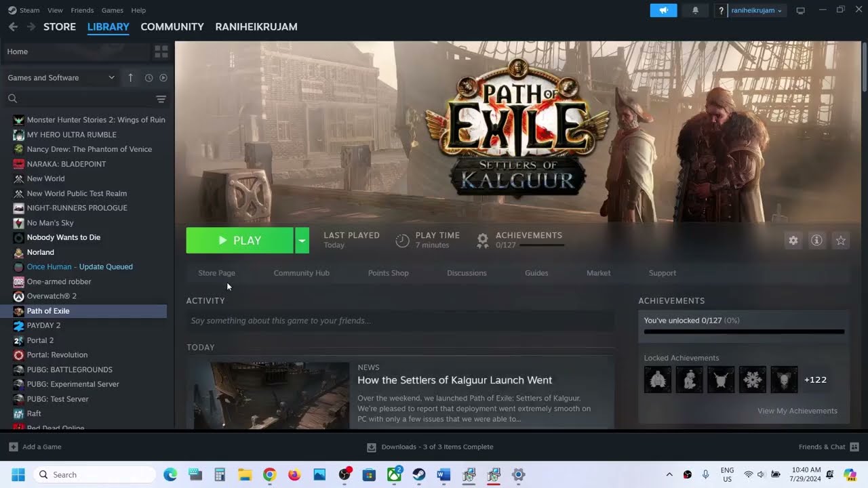Viewport: 868px width, 488px height.
Task: Open Friends & Chat
Action: click(829, 447)
